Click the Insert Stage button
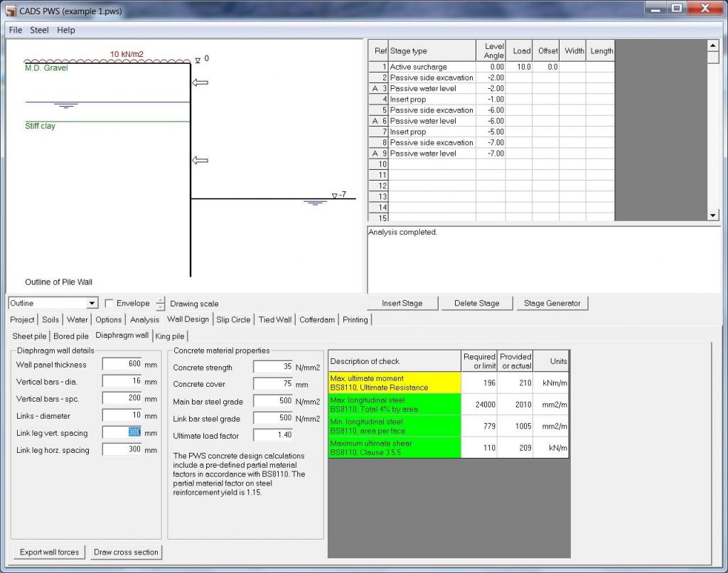728x573 pixels. [402, 303]
